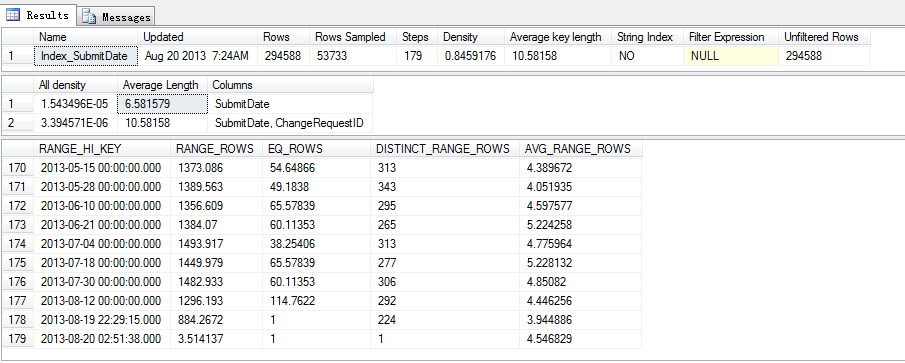The height and width of the screenshot is (363, 905).
Task: Click the DISTINCT_RANGE_ROWS column header
Action: pos(444,149)
